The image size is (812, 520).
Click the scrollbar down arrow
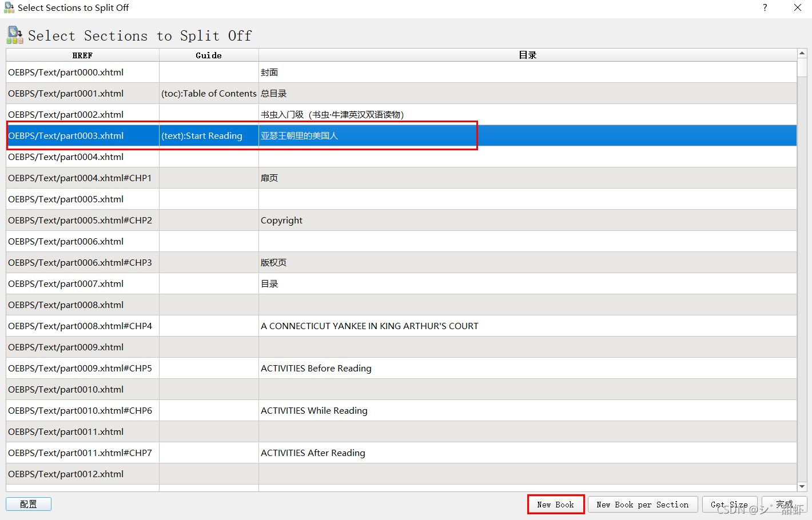[802, 487]
